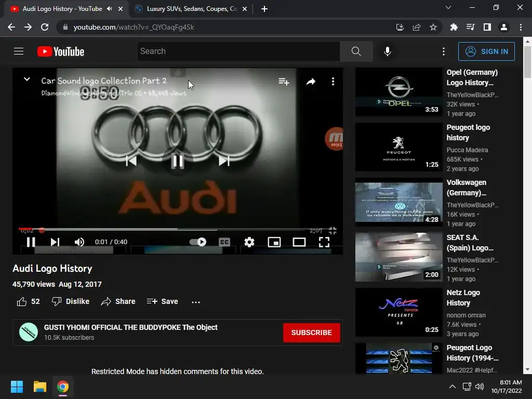This screenshot has width=532, height=399.
Task: Select the Audi Logo History tab
Action: click(62, 9)
